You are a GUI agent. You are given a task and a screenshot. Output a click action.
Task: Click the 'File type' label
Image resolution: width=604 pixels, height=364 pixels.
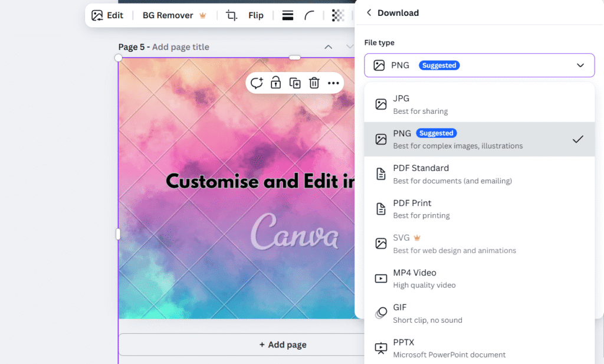[x=379, y=42]
